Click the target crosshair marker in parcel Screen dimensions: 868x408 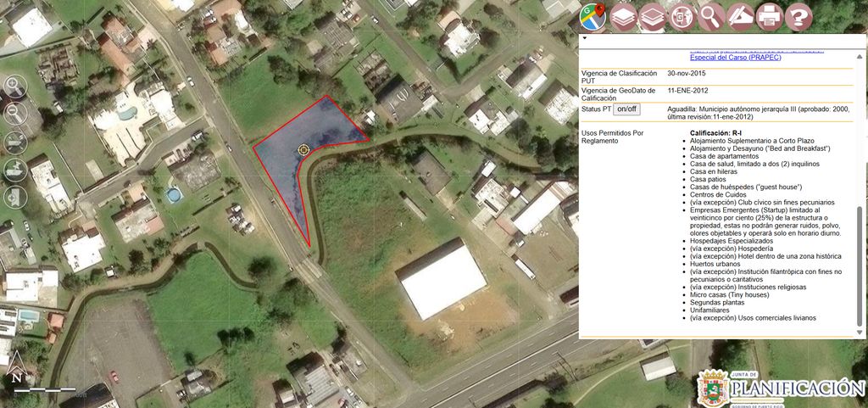(x=303, y=150)
